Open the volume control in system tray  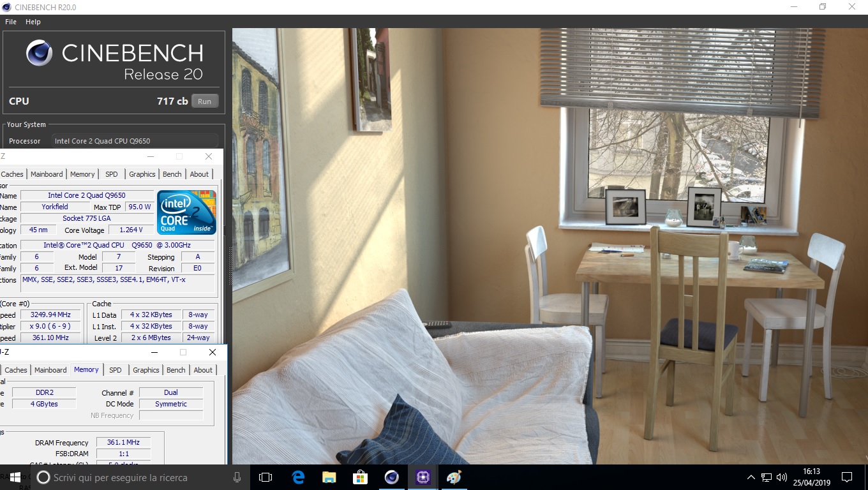click(x=782, y=477)
